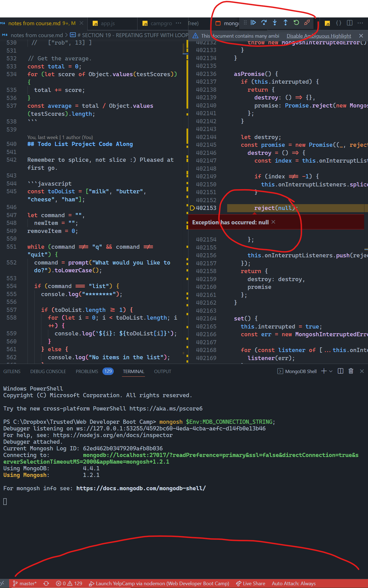
Task: Click the Step Into arrow icon
Action: tap(275, 23)
